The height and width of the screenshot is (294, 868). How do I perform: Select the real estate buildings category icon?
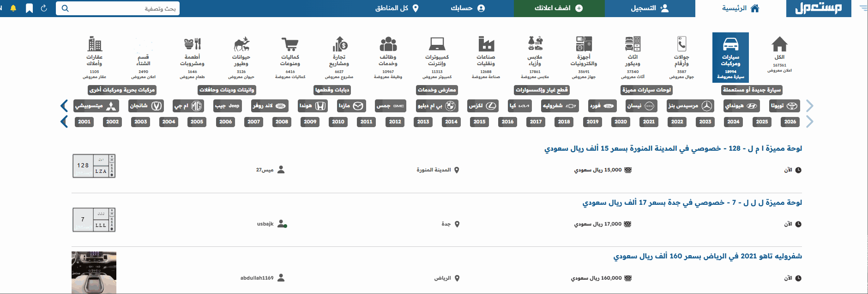point(95,44)
